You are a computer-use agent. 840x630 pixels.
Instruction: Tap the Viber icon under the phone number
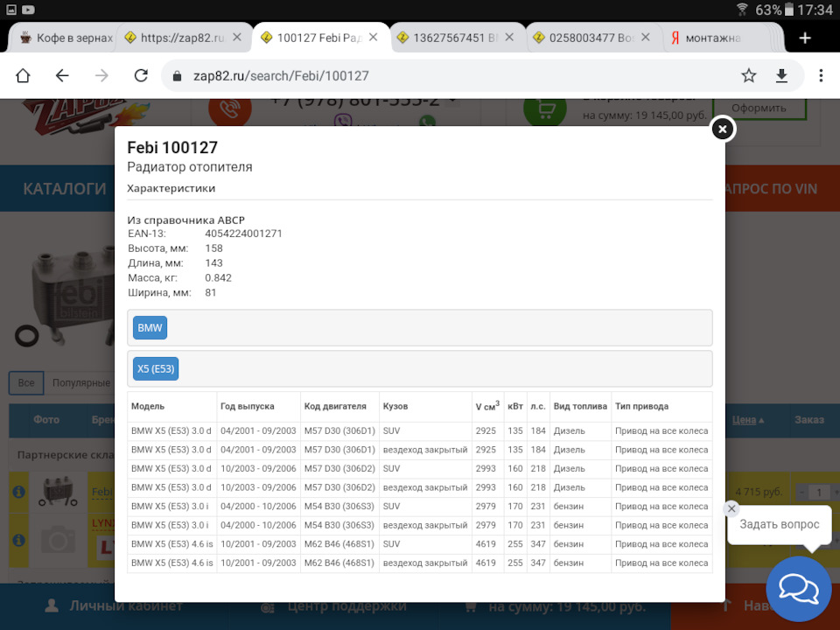pos(343,122)
